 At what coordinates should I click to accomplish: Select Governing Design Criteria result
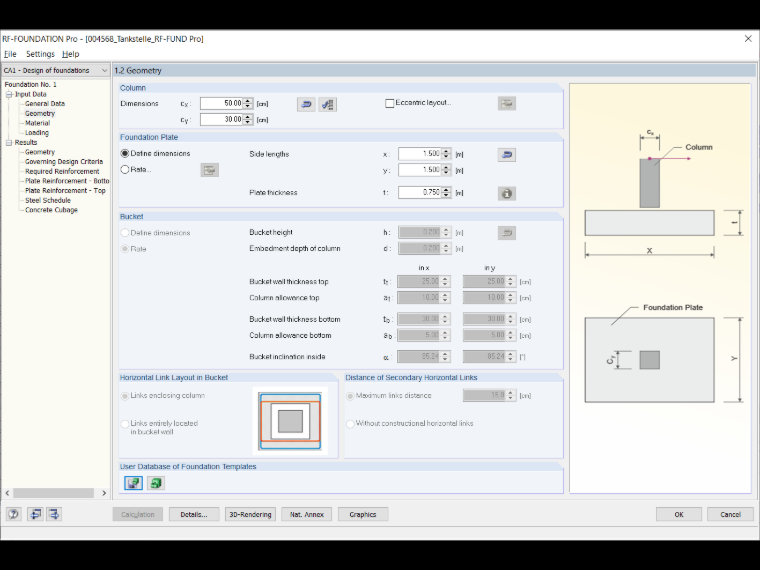(x=64, y=162)
